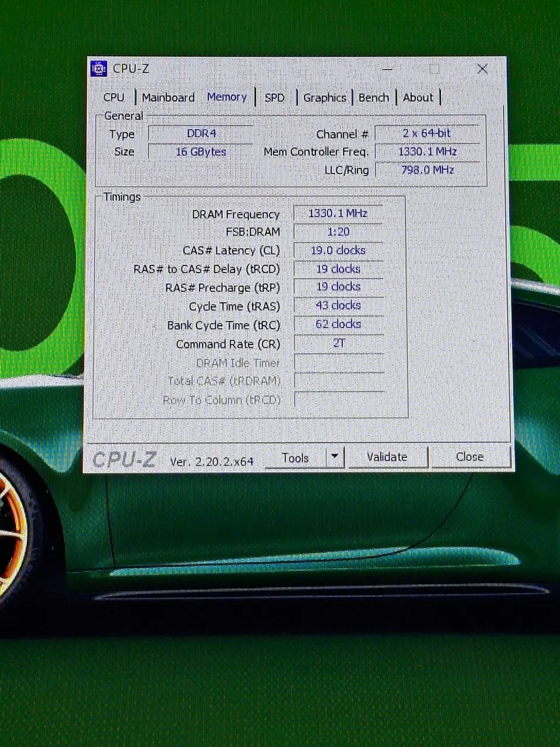Click the Validate button
Image resolution: width=560 pixels, height=747 pixels.
point(387,457)
